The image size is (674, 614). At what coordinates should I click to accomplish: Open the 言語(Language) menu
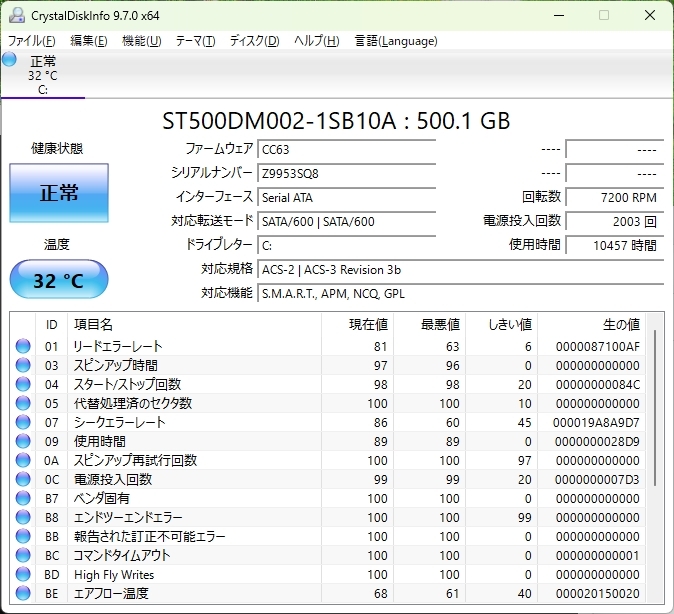click(x=396, y=41)
